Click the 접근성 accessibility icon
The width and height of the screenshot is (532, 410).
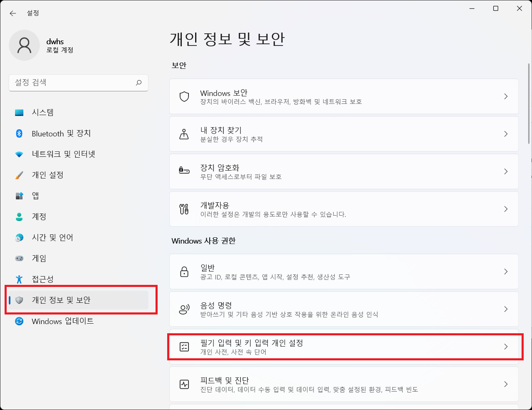point(19,279)
